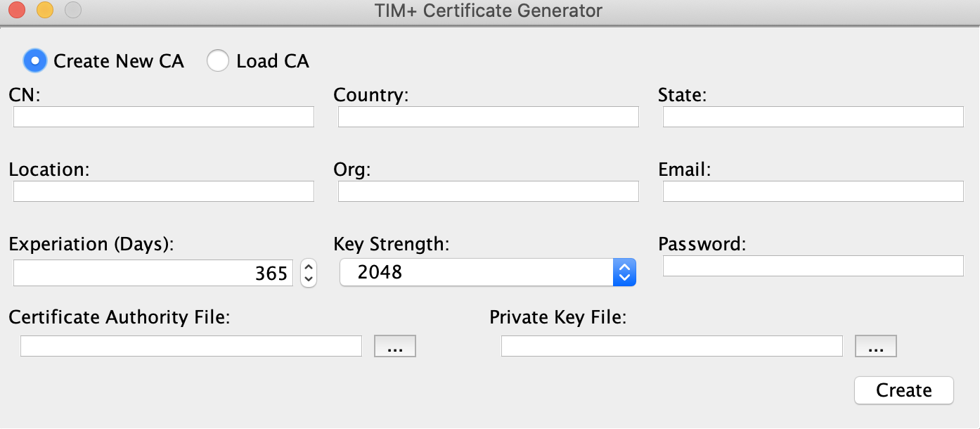Select the Location text field

pyautogui.click(x=163, y=191)
